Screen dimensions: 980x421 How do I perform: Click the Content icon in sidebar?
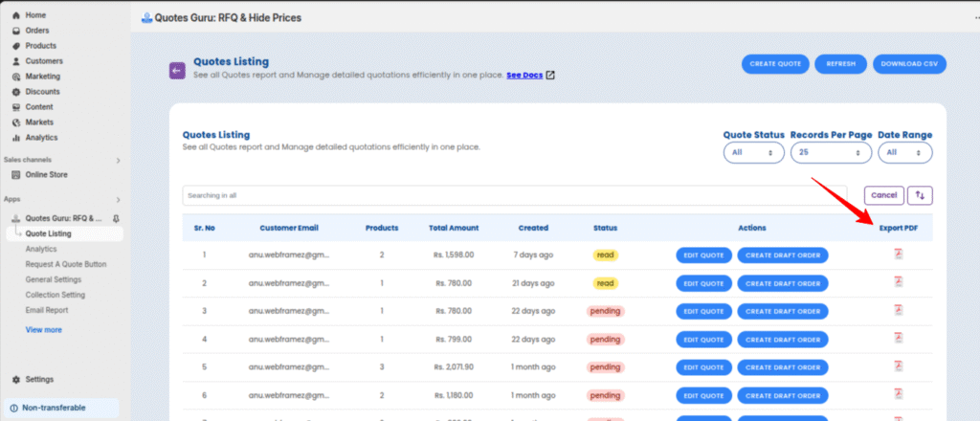click(x=16, y=107)
